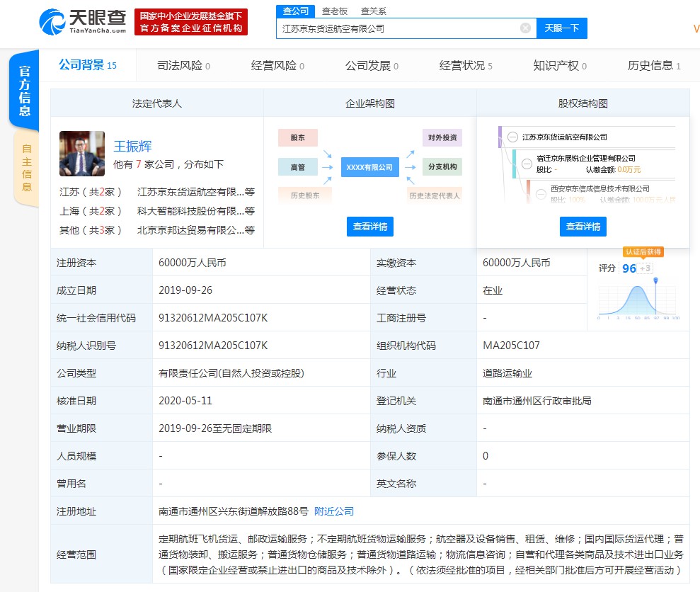700x592 pixels.
Task: Select the 官方信息 side tab
Action: [24, 91]
